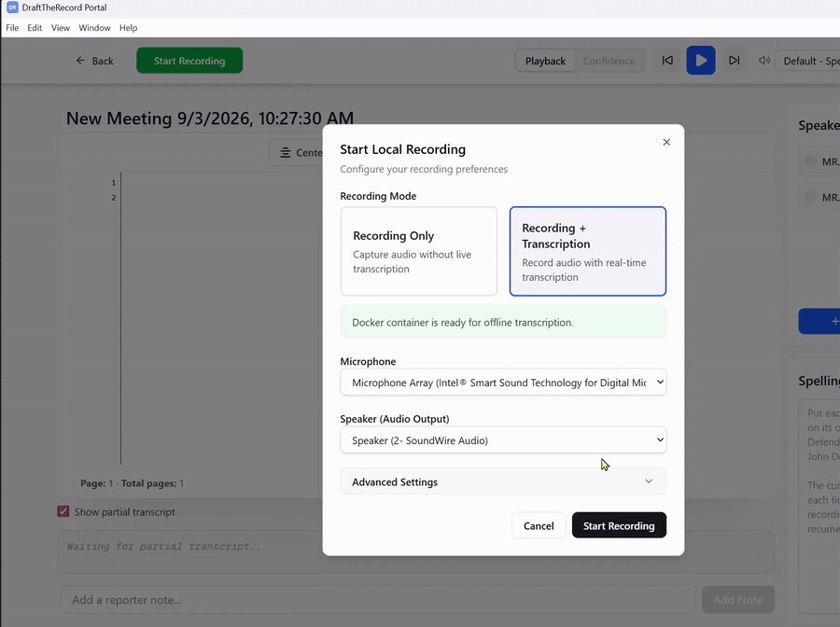
Task: Click green Start Recording toolbar button
Action: click(x=189, y=61)
